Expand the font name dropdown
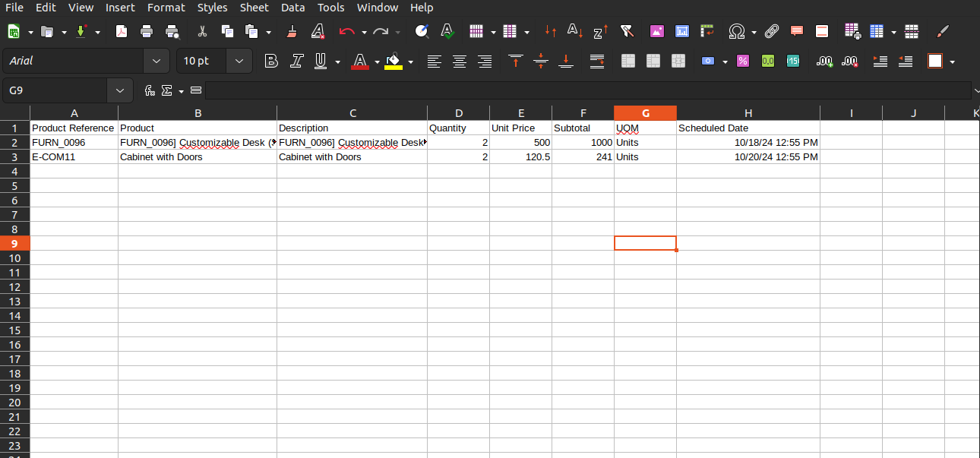Viewport: 980px width, 458px height. [156, 61]
